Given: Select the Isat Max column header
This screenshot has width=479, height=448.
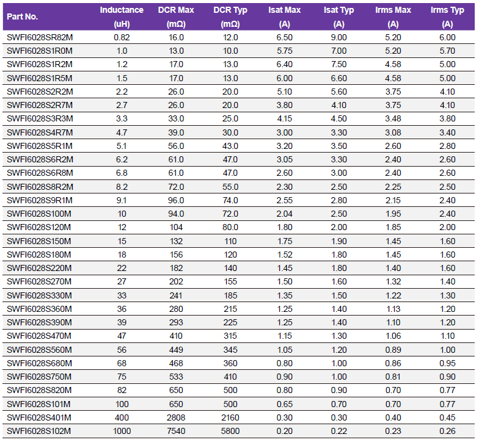Looking at the screenshot, I should pos(284,17).
